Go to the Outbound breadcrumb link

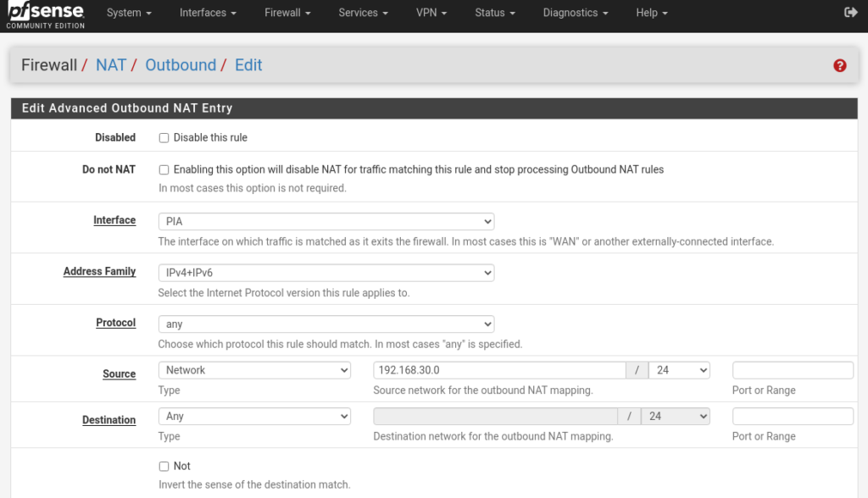[181, 65]
